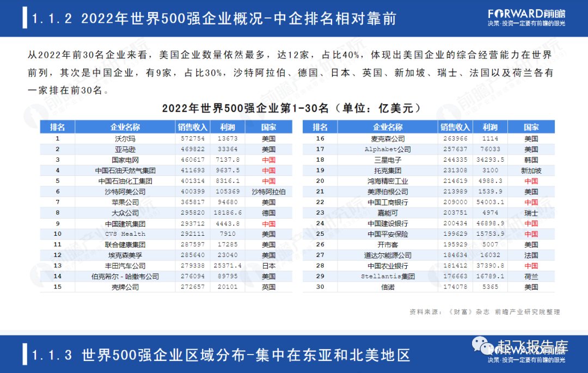
Task: Click the slogan '决策·投资一定要有前瞻的眼光' in header
Action: point(526,23)
